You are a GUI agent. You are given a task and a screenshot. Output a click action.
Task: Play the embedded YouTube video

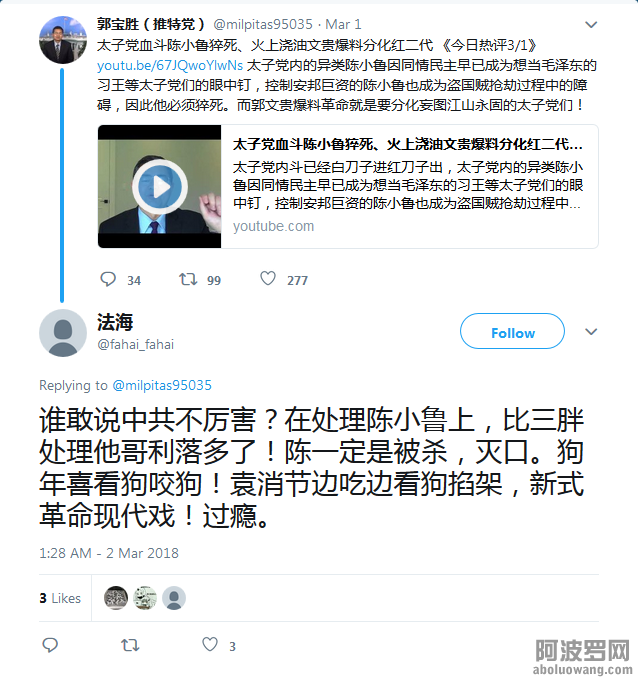click(160, 186)
